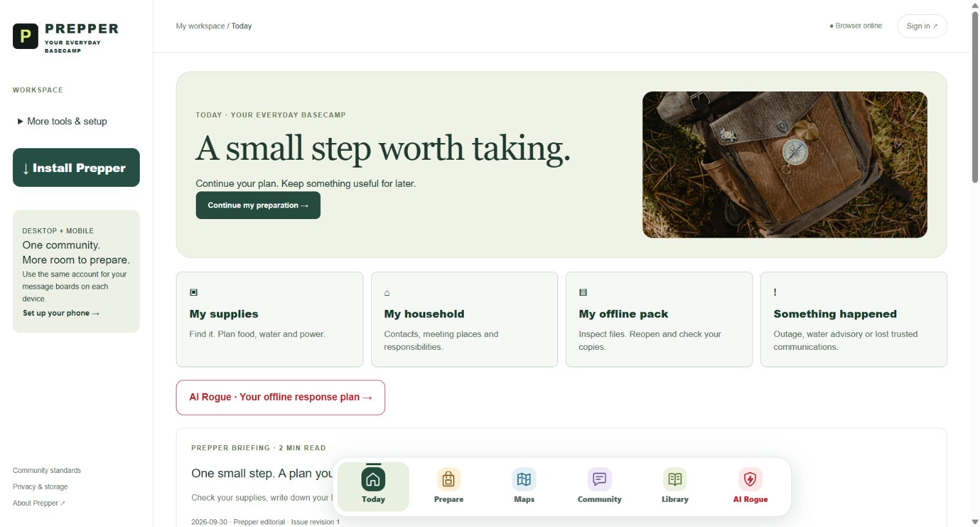This screenshot has width=980, height=527.
Task: Open the My supplies card title
Action: tap(224, 314)
